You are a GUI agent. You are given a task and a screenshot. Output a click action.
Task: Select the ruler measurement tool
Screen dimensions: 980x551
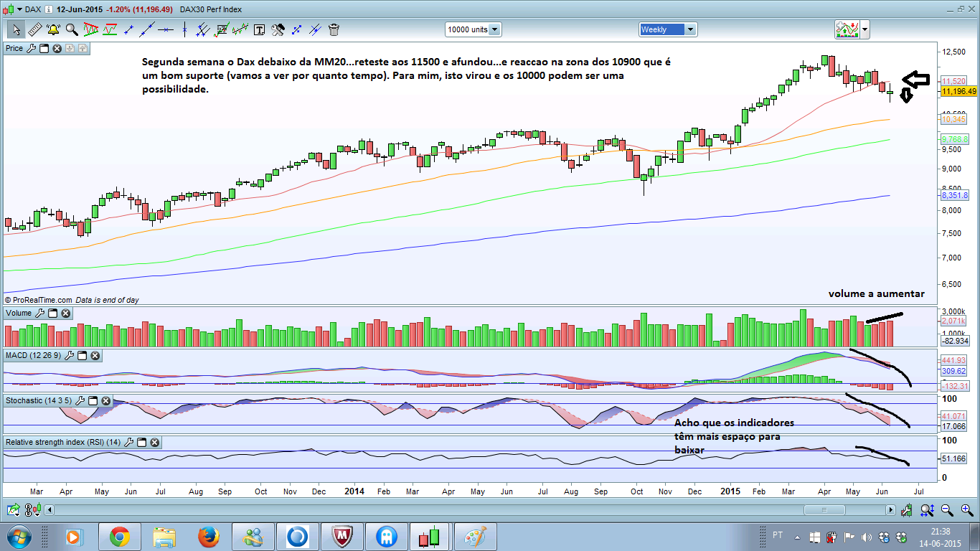point(34,29)
